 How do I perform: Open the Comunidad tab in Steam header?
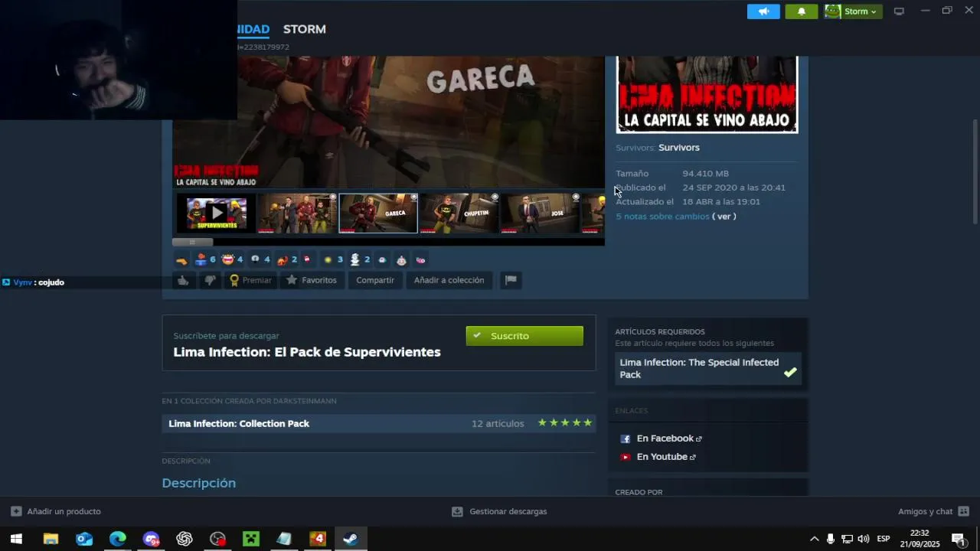point(253,29)
